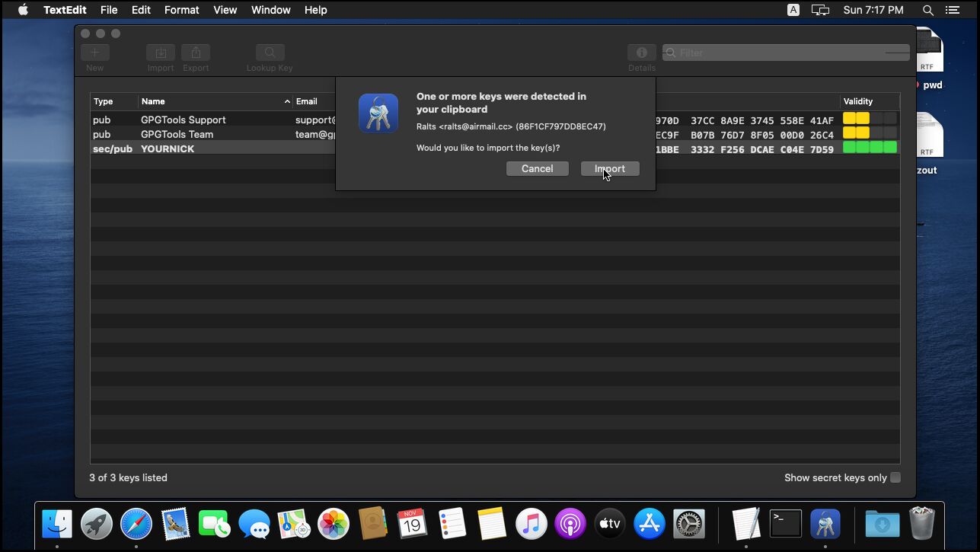Open GPG Keychain in the Dock
This screenshot has width=980, height=552.
825,524
